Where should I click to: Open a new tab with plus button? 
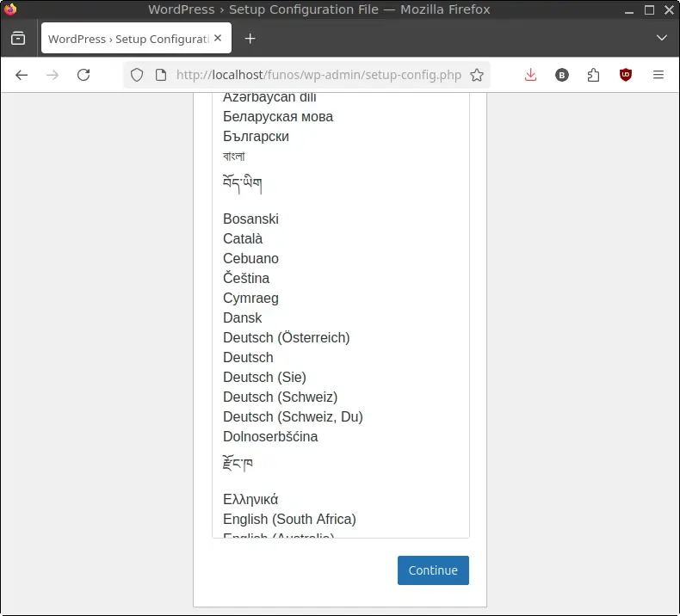[250, 39]
